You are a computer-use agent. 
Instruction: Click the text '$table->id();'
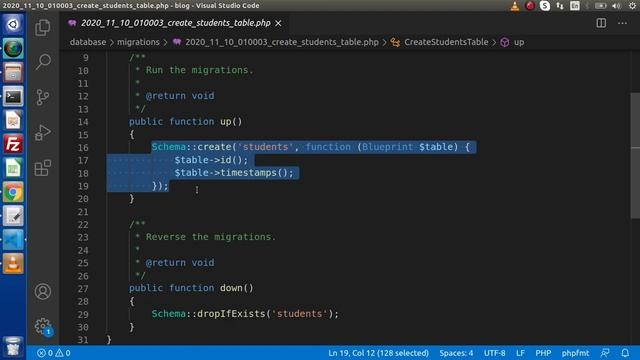(x=211, y=160)
